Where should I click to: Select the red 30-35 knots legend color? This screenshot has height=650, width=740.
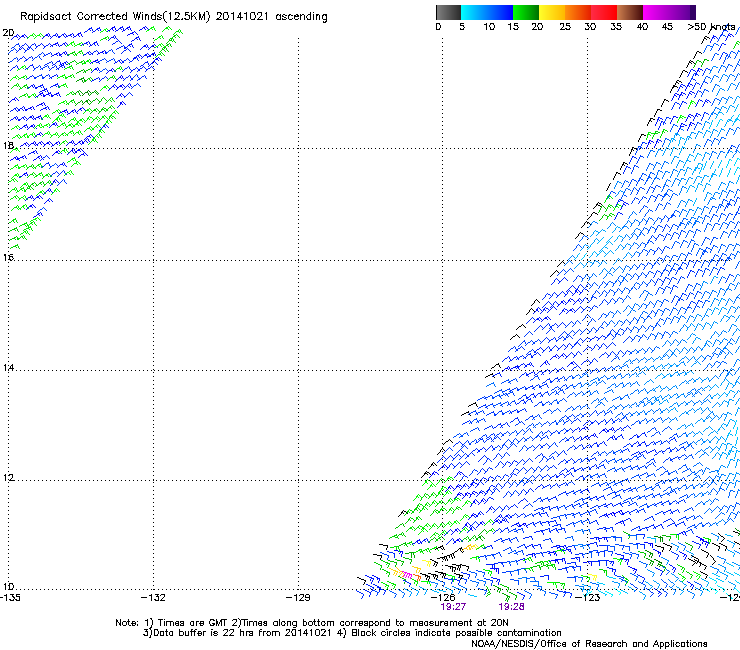[x=604, y=12]
